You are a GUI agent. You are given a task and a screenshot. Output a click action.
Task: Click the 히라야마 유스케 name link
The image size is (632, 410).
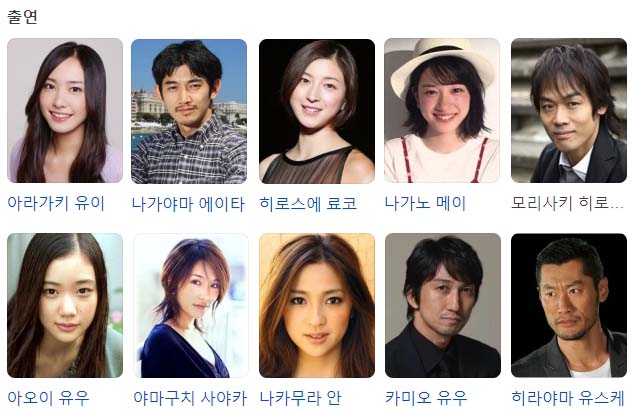[568, 398]
